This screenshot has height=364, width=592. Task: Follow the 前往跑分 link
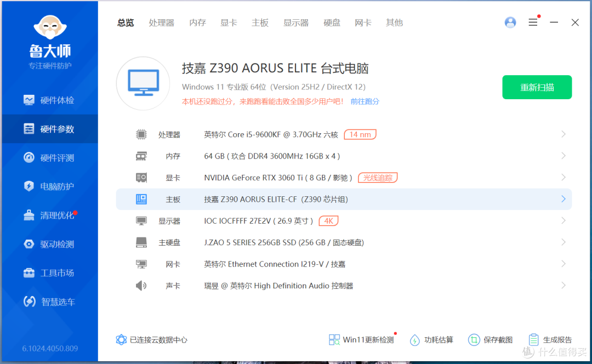[x=365, y=101]
